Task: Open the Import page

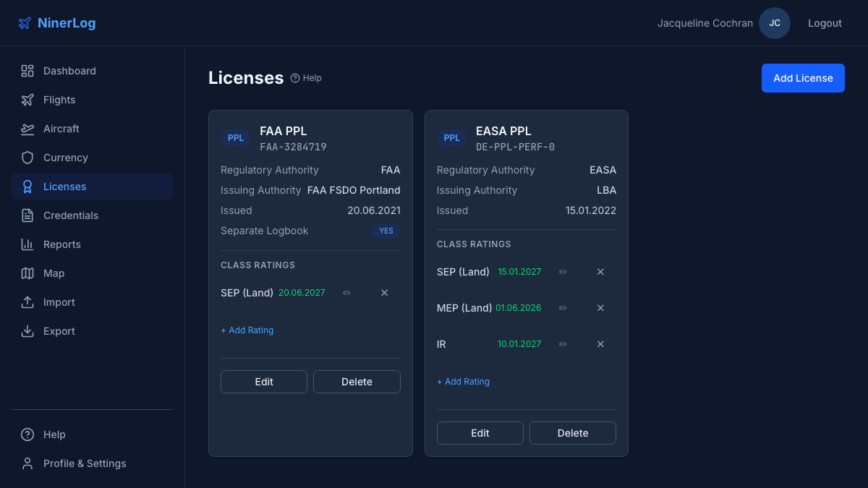Action: click(x=92, y=302)
